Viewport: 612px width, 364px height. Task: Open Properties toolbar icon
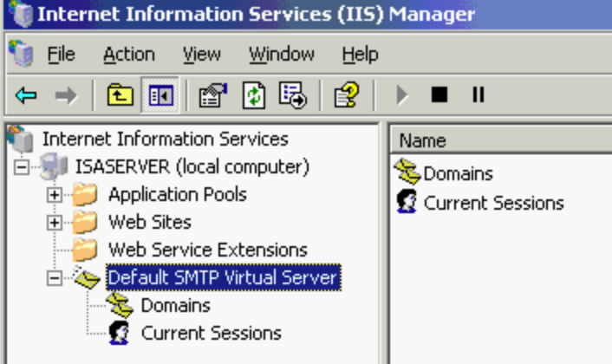point(213,94)
